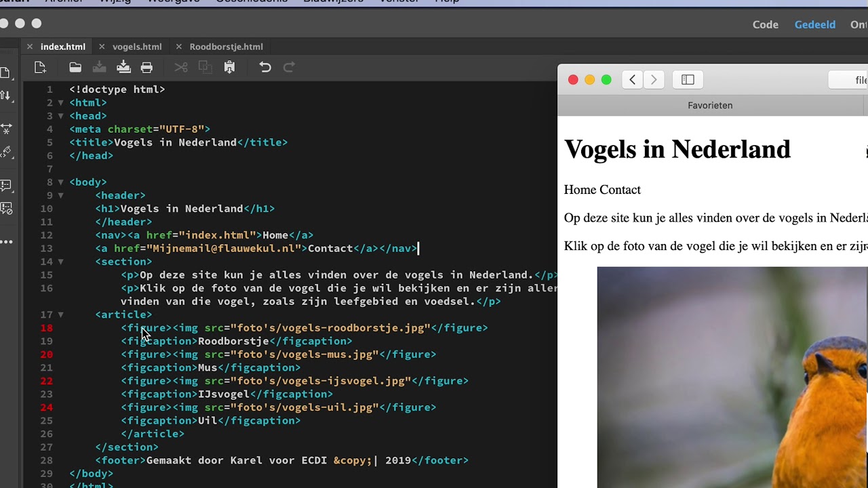Image resolution: width=868 pixels, height=488 pixels.
Task: Click line number 22 in gutter
Action: click(46, 381)
